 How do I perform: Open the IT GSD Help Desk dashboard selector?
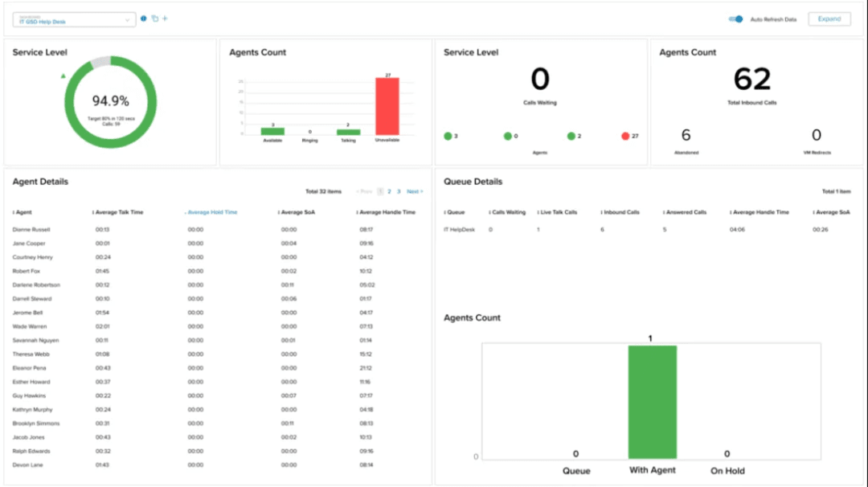(x=73, y=19)
